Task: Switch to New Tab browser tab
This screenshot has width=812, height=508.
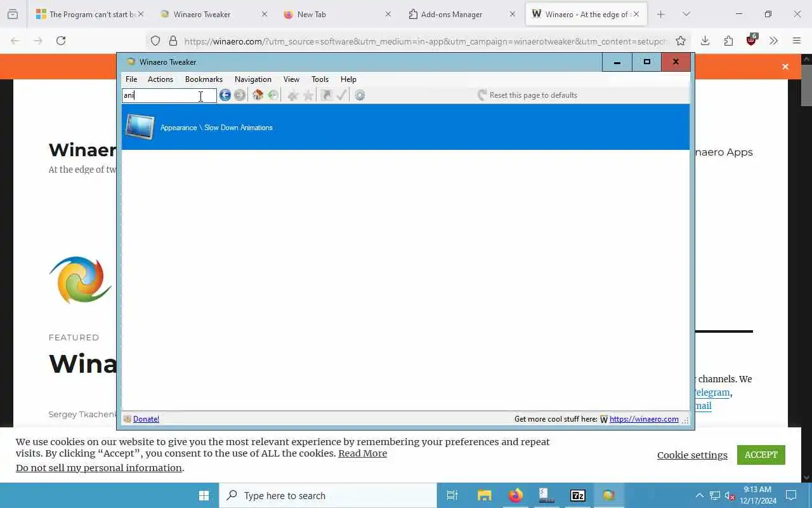Action: click(336, 14)
